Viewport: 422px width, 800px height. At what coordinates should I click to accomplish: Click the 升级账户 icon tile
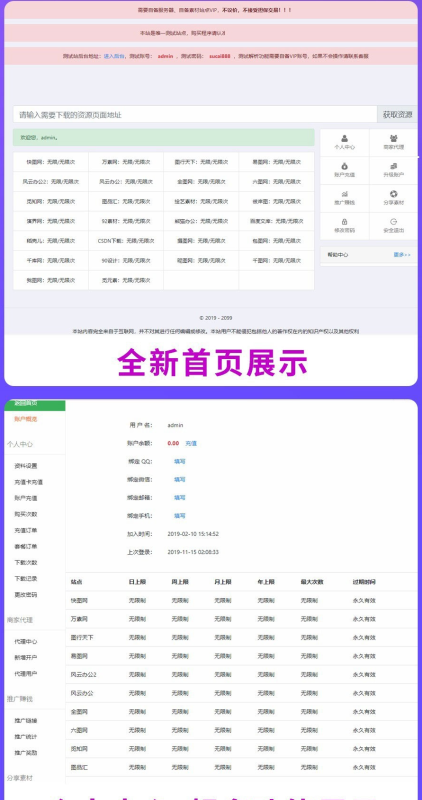click(x=393, y=170)
